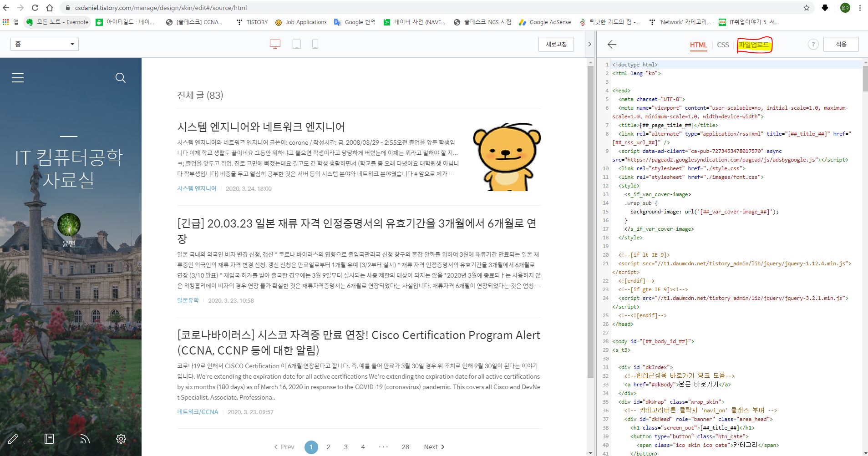Go to page 2 in pagination
The image size is (868, 456).
[328, 447]
